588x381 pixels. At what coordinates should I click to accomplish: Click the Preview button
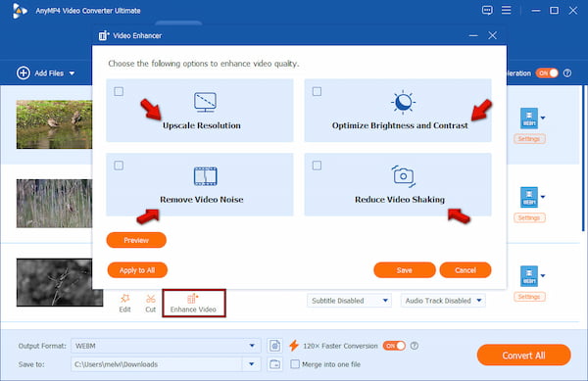coord(136,240)
